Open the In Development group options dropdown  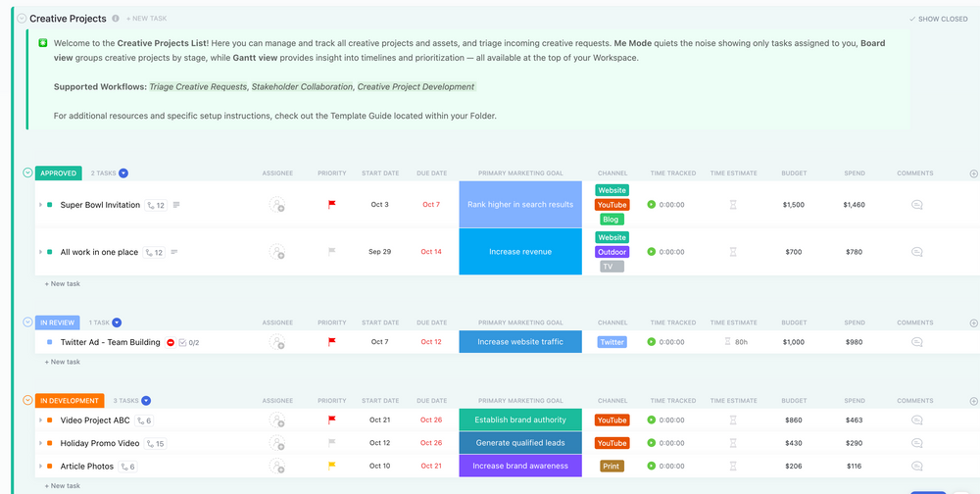pos(146,401)
